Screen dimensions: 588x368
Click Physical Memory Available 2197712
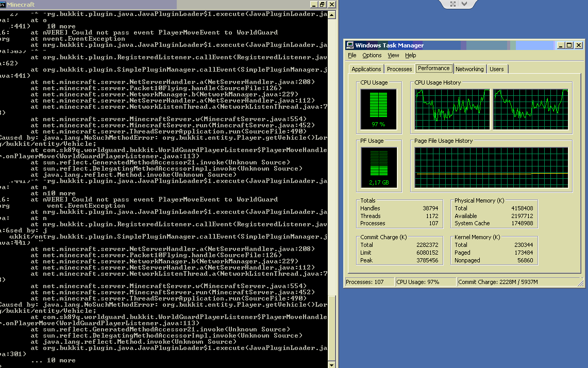coord(522,216)
